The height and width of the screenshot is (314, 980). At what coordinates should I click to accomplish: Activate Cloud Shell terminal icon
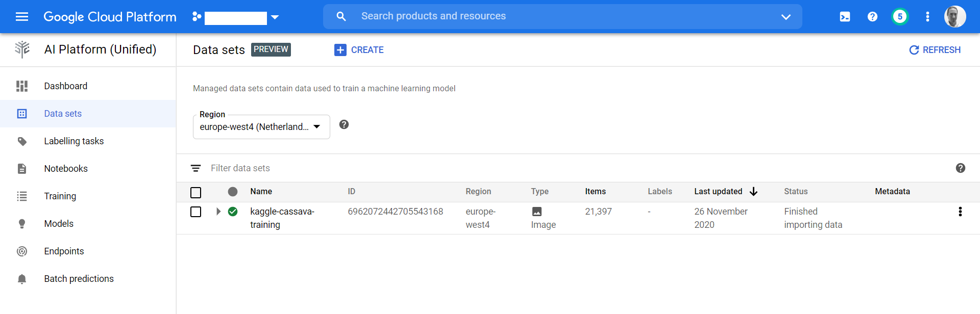tap(845, 17)
